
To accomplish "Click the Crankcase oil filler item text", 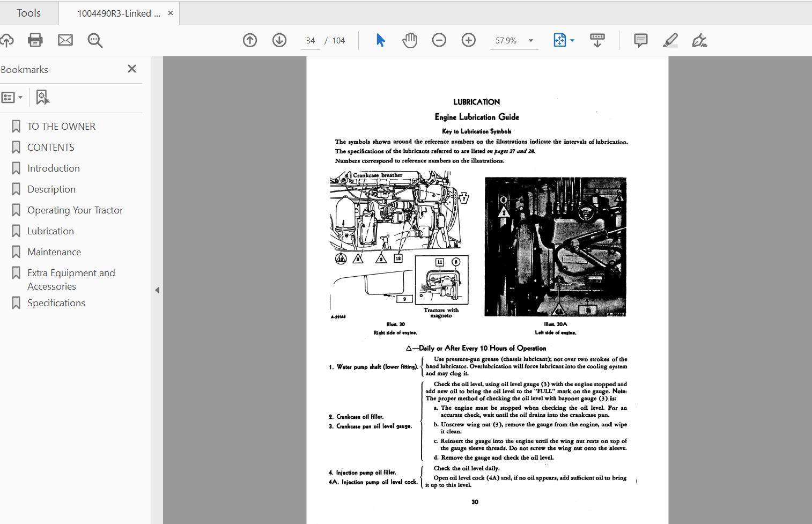I will (356, 417).
